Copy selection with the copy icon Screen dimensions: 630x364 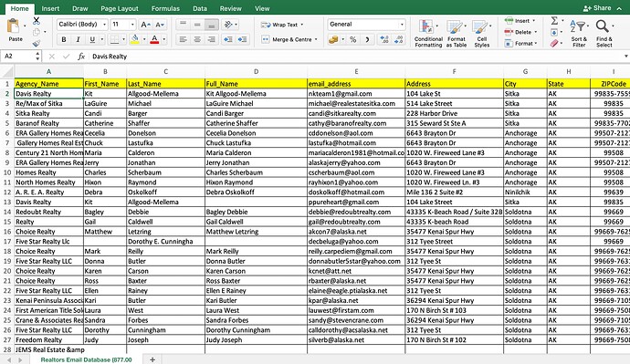pos(37,32)
